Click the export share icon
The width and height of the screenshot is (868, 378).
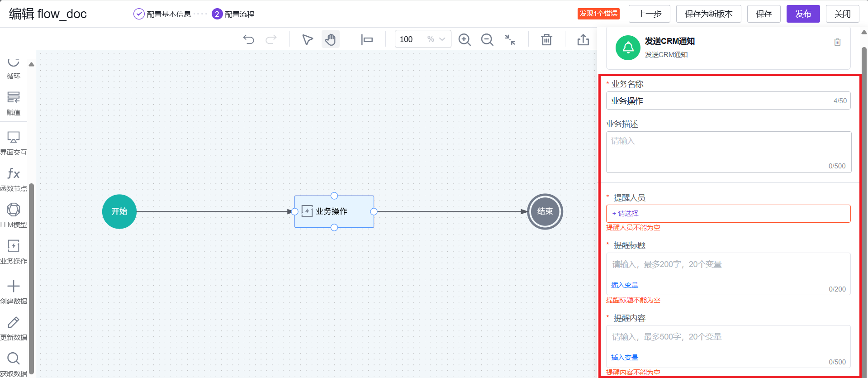583,40
